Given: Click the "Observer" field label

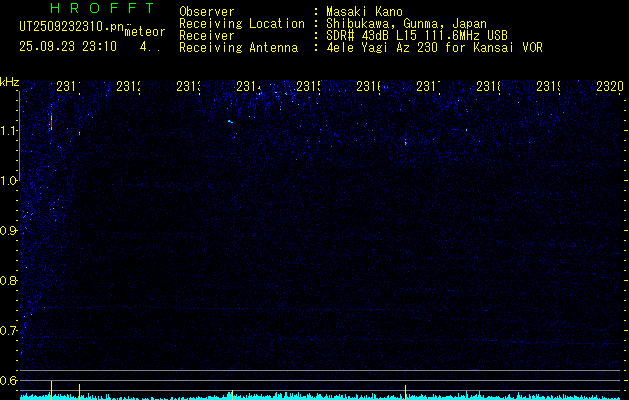Looking at the screenshot, I should [x=207, y=12].
